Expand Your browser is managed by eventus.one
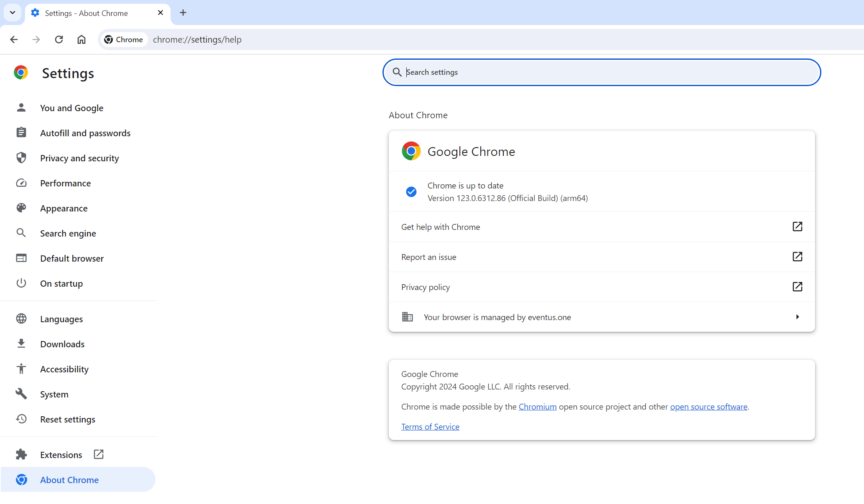The width and height of the screenshot is (864, 504). [798, 317]
